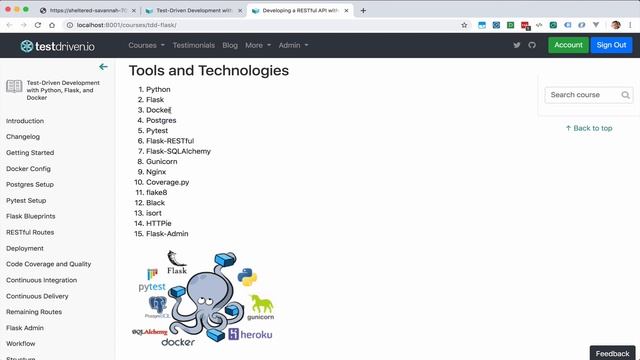The height and width of the screenshot is (360, 640).
Task: Click the blue Sign Out button
Action: [x=611, y=45]
